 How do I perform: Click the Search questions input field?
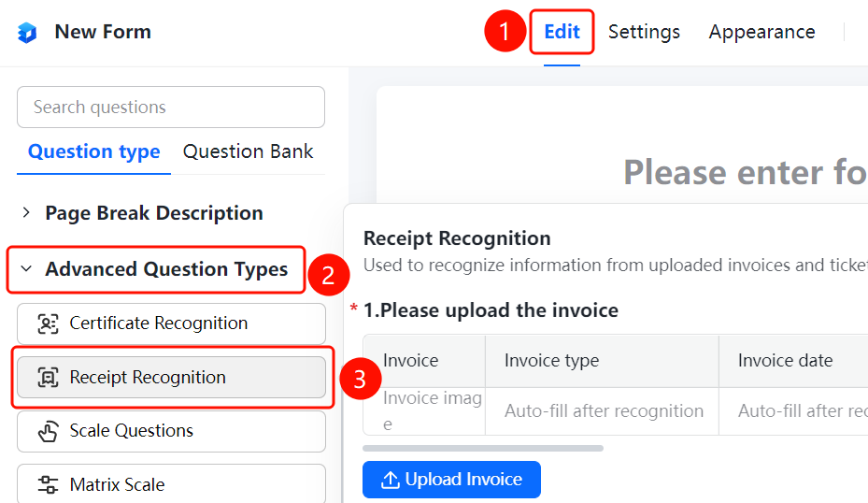pyautogui.click(x=171, y=107)
